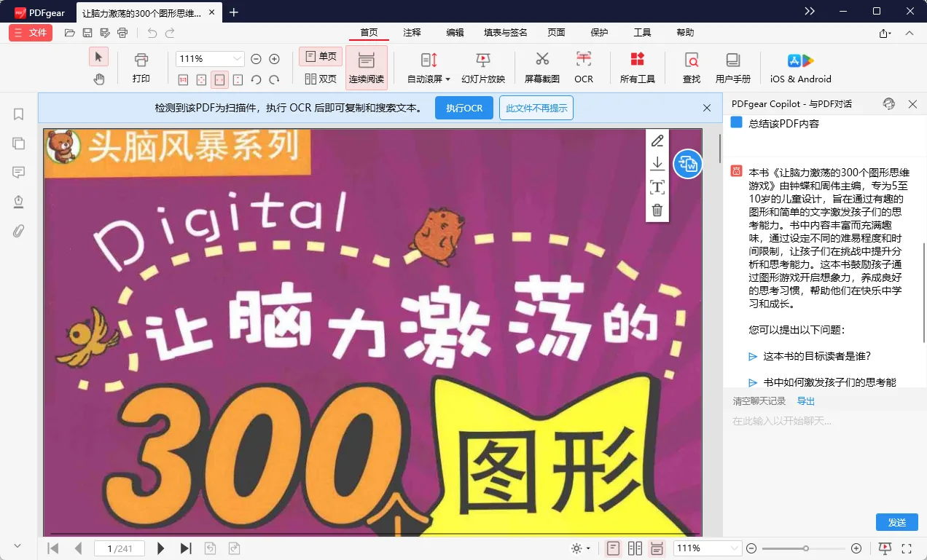Switch to 编辑 Edit tab
This screenshot has height=560, width=927.
point(455,33)
